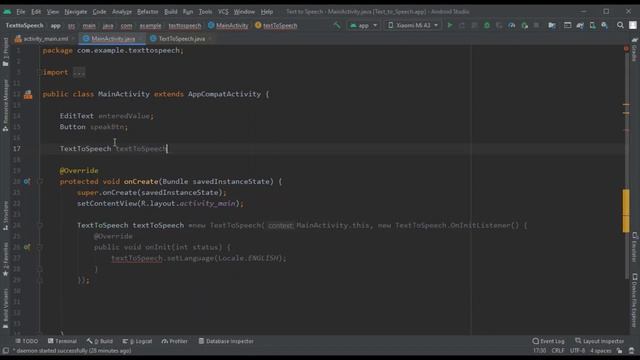Click the orange warning marker on the error stripe
This screenshot has width=640, height=360.
pos(626,105)
